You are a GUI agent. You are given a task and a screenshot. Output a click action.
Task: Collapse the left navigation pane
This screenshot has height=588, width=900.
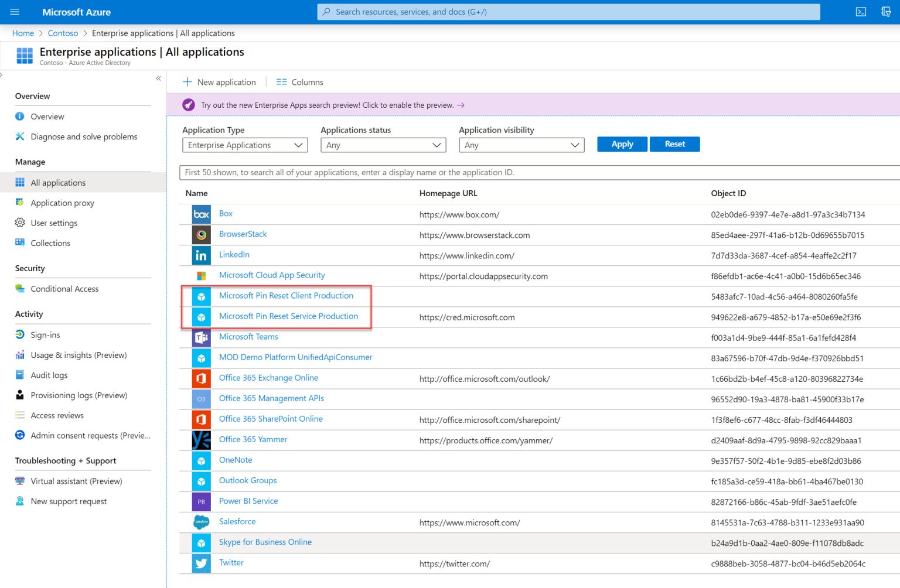(x=158, y=78)
